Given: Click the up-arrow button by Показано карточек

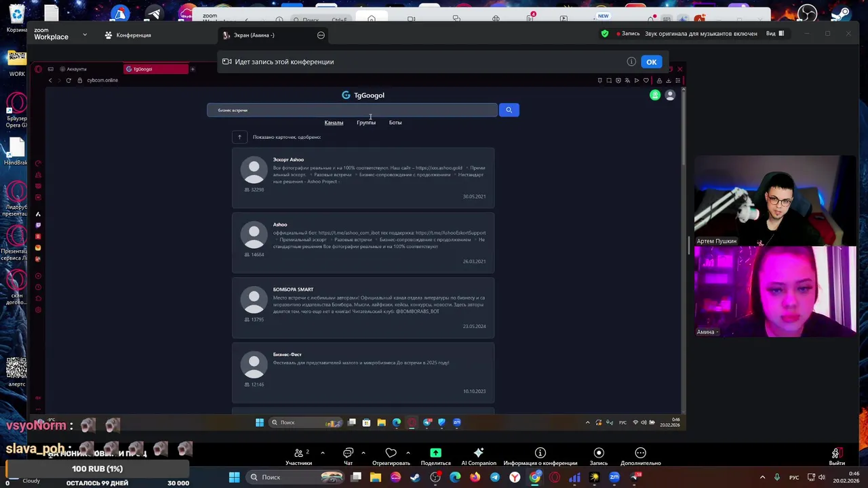Looking at the screenshot, I should [239, 137].
